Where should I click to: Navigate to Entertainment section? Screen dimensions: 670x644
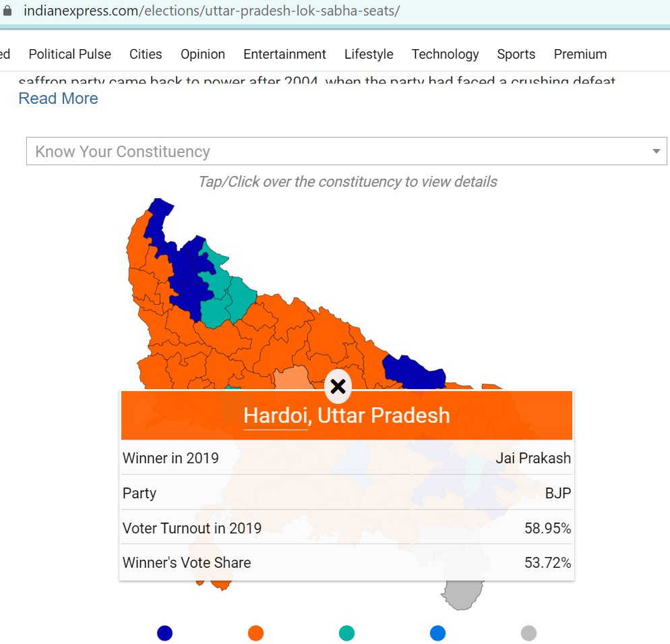click(284, 55)
